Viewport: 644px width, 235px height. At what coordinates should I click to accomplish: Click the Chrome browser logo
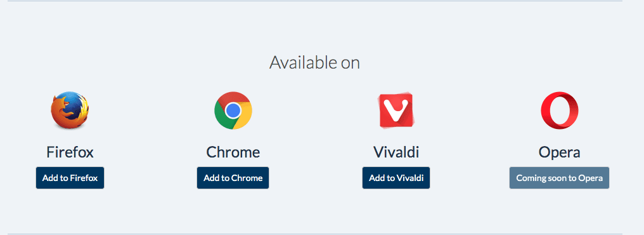click(233, 111)
